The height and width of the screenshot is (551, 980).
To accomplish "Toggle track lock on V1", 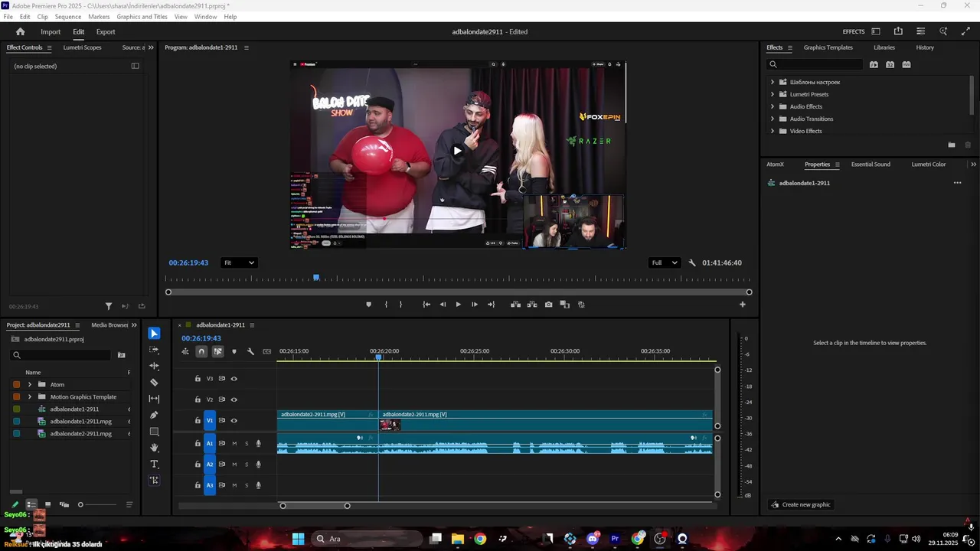I will (x=198, y=420).
